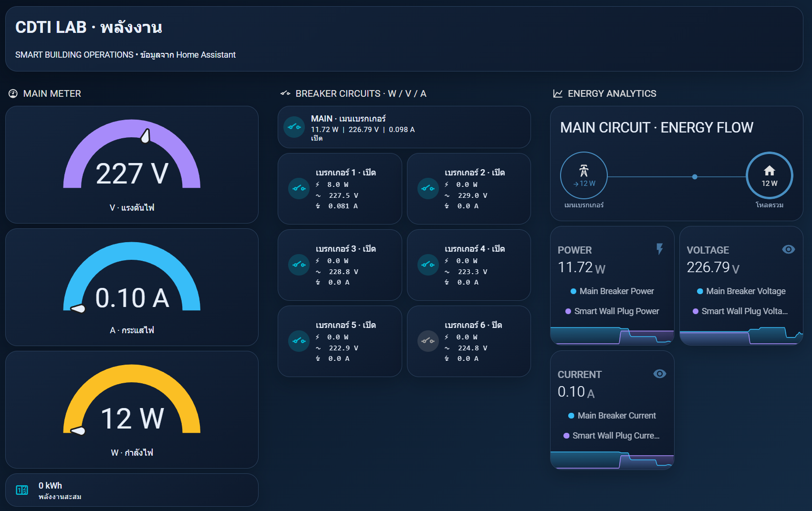Click the home icon in energy flow
The height and width of the screenshot is (511, 812).
770,170
